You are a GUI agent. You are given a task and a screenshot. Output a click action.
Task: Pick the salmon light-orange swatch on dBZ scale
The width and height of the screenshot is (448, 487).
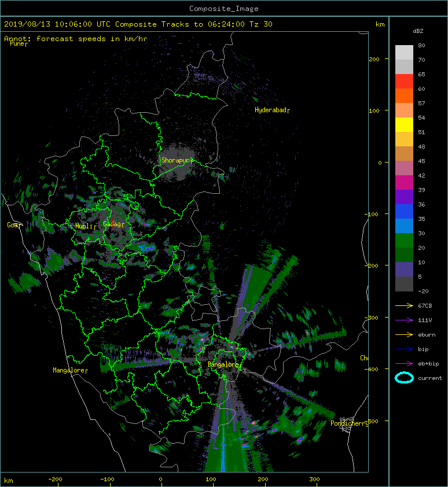click(404, 110)
